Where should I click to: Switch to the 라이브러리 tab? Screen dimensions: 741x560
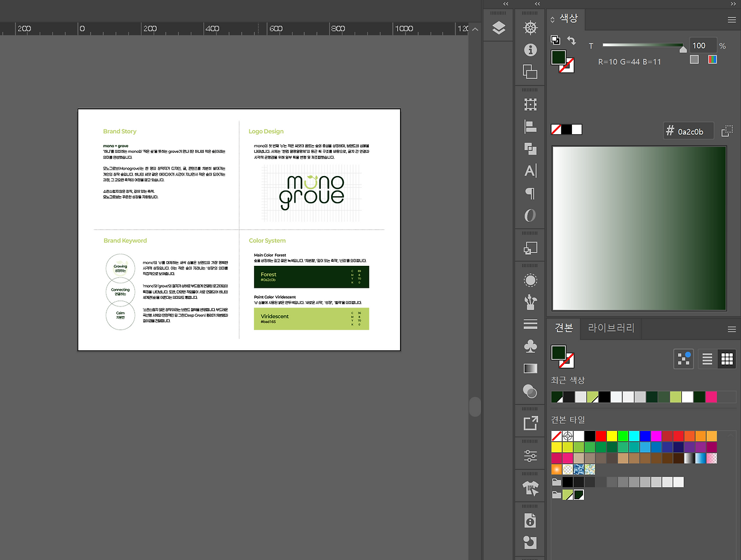pyautogui.click(x=611, y=328)
